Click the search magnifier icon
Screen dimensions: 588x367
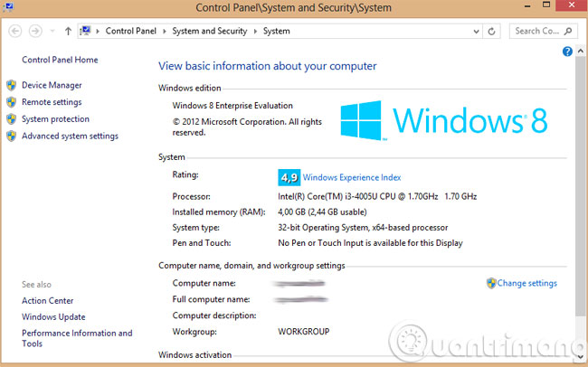tap(568, 31)
